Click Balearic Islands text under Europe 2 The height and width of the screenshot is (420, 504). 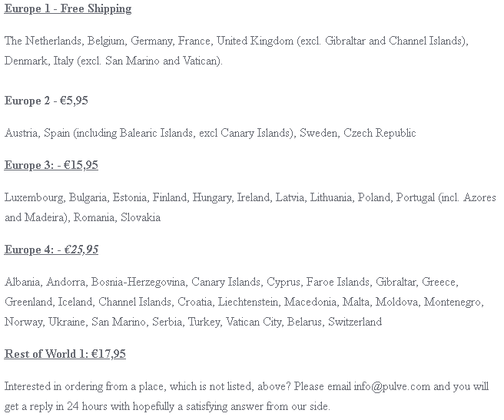(x=156, y=133)
